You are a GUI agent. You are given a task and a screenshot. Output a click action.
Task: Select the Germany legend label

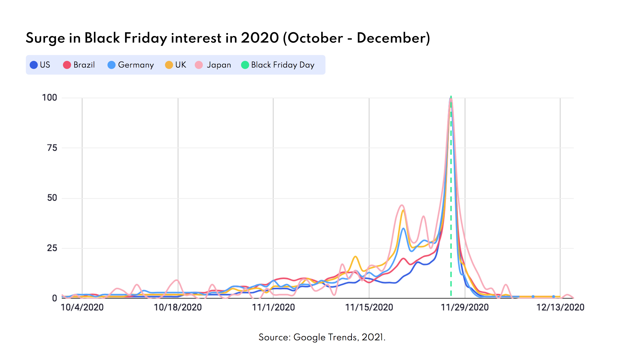point(136,65)
